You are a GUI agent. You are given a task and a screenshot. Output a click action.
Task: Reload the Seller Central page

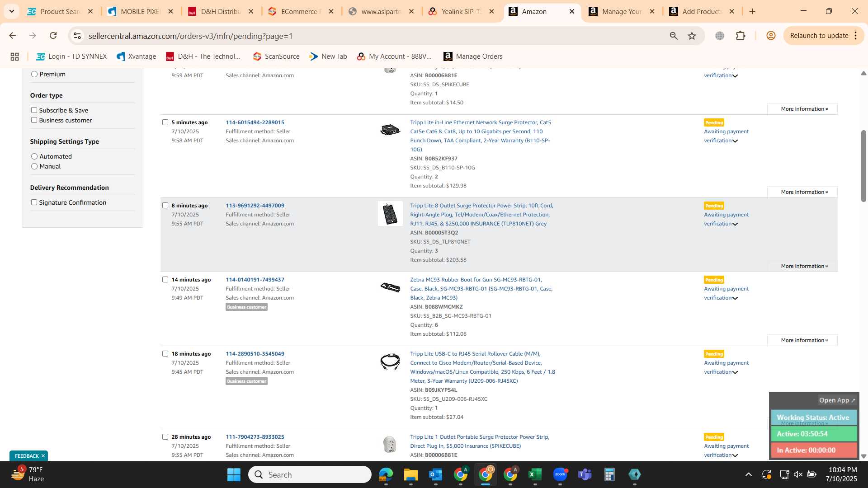coord(53,36)
